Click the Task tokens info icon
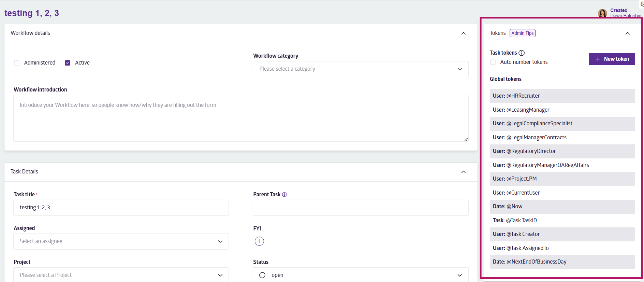Screen dimensions: 644x282 pos(522,53)
